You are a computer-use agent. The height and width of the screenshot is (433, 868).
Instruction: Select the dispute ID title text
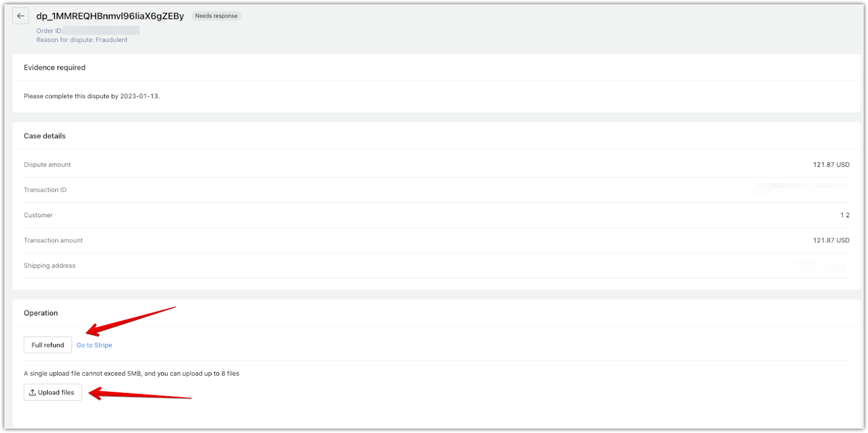pos(110,16)
